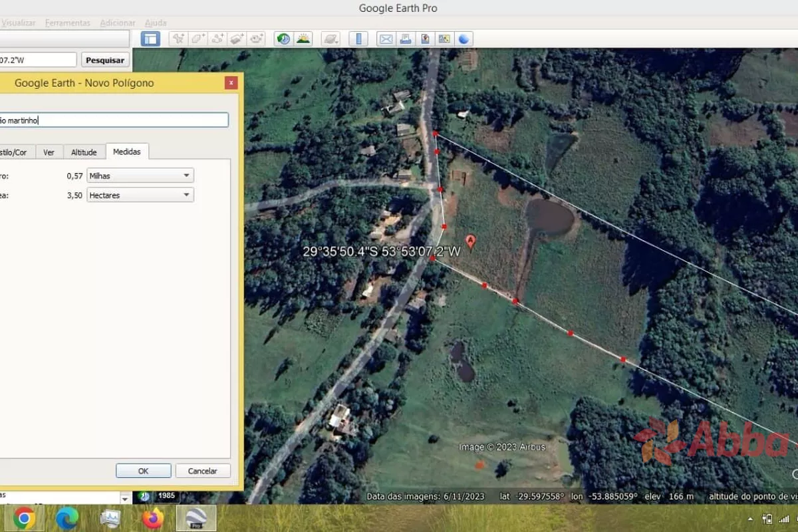Viewport: 798px width, 532px height.
Task: Switch to the Estilo/Cor tab
Action: [x=16, y=152]
